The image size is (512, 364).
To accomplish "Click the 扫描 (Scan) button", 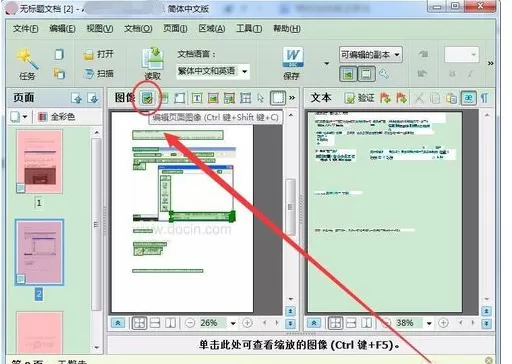I will pos(98,73).
